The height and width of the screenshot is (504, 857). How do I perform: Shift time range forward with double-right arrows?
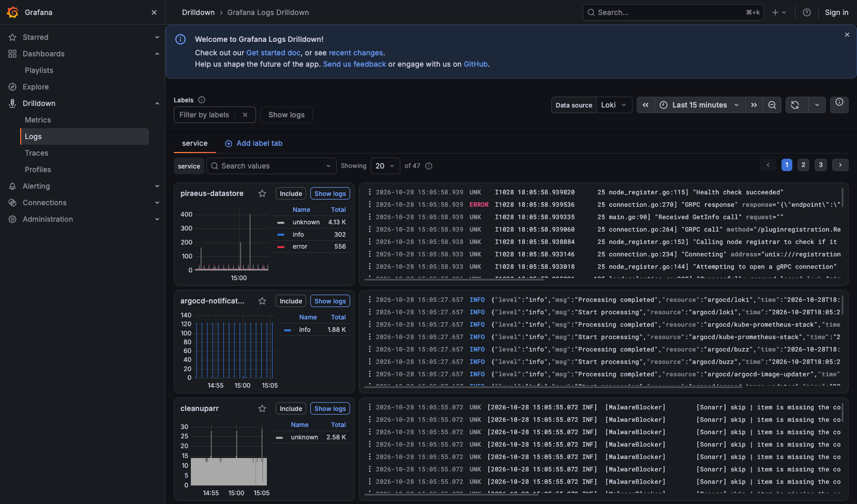coord(754,105)
